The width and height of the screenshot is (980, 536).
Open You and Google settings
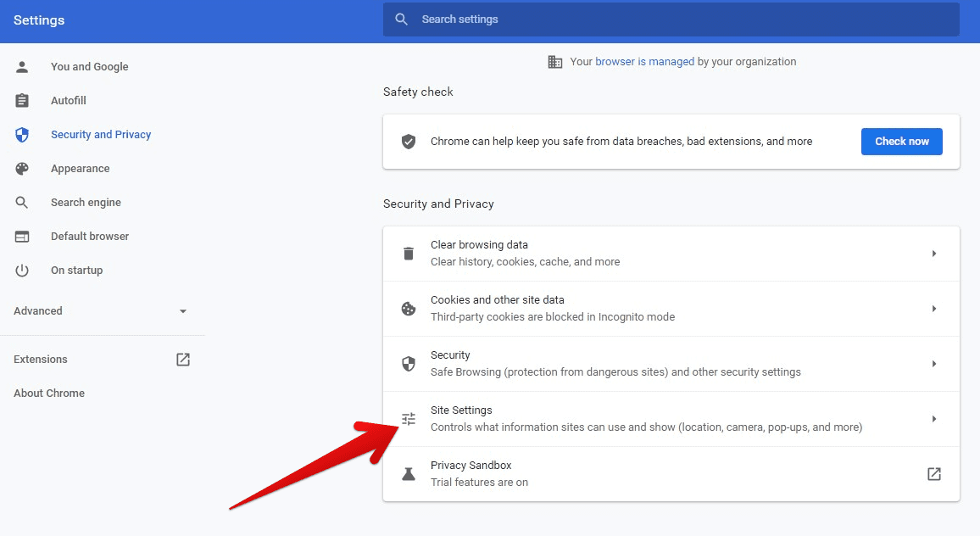point(89,67)
